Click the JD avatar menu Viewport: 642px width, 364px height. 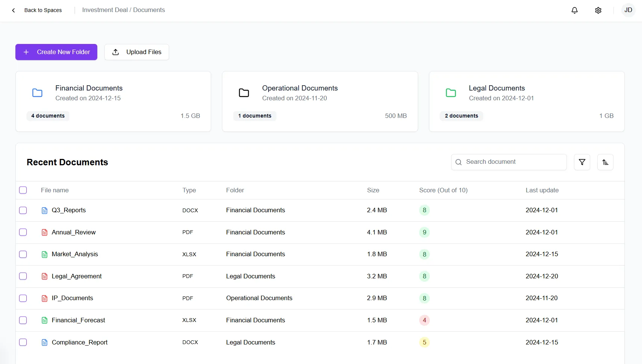tap(628, 10)
